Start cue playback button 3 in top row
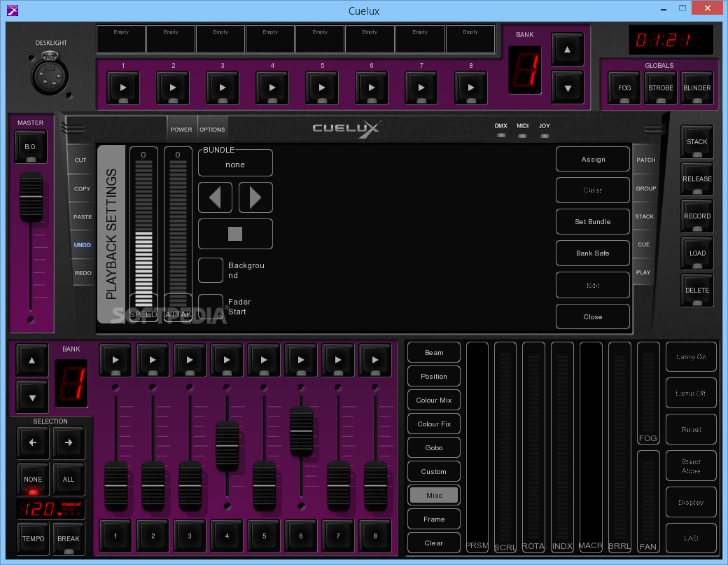 [223, 88]
